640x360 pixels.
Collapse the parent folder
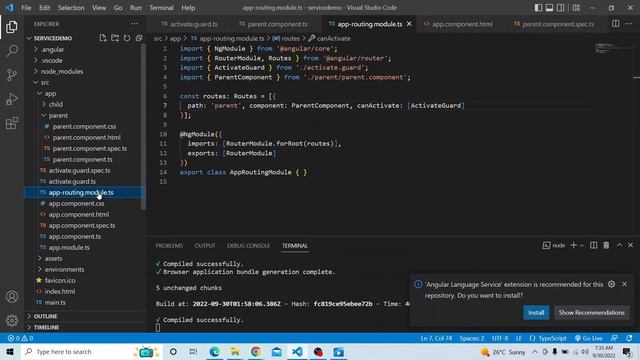(84, 116)
